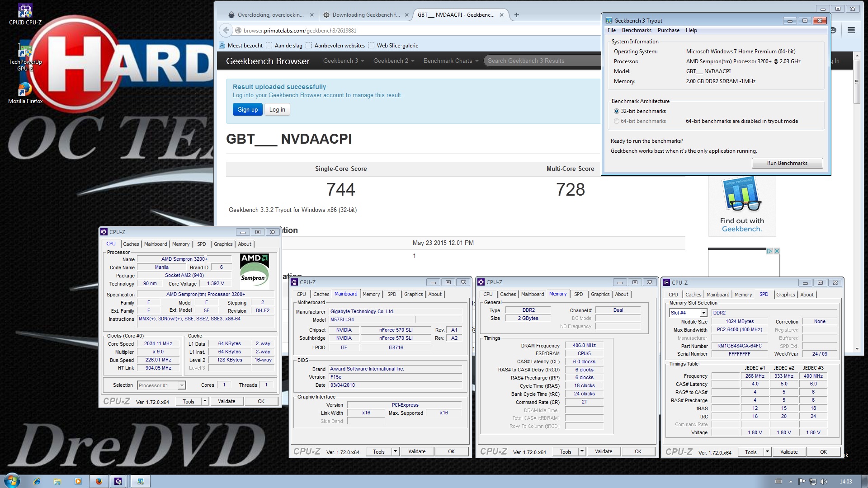
Task: Open a new browser tab
Action: (x=516, y=15)
